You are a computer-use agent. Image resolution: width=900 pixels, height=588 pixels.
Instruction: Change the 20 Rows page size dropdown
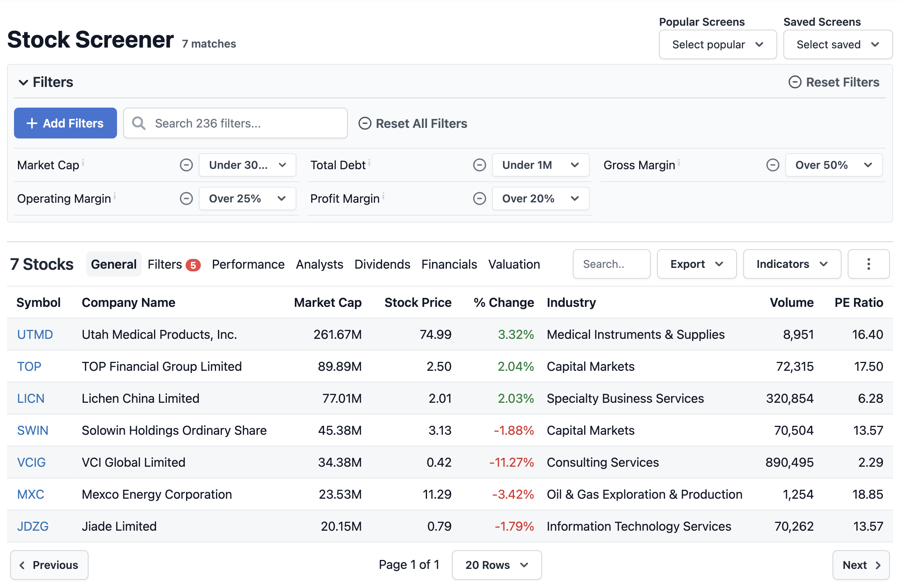tap(496, 565)
